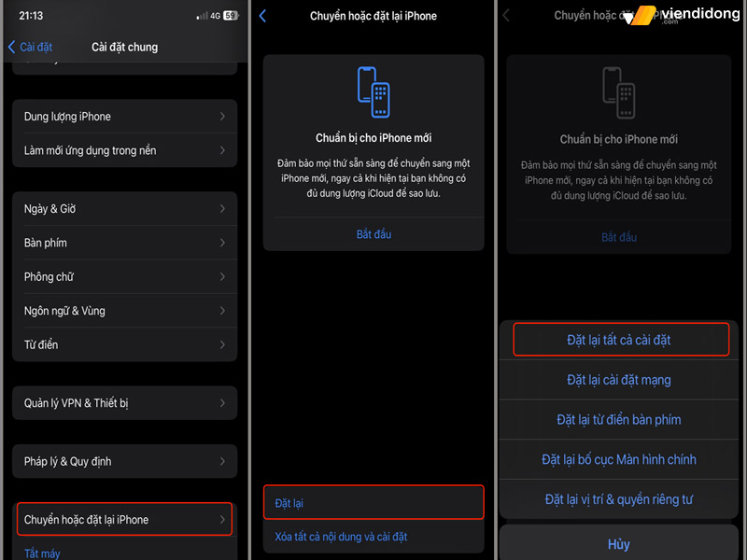The height and width of the screenshot is (560, 747).
Task: Tap chevron on Dung lượng iPhone row
Action: coord(222,117)
